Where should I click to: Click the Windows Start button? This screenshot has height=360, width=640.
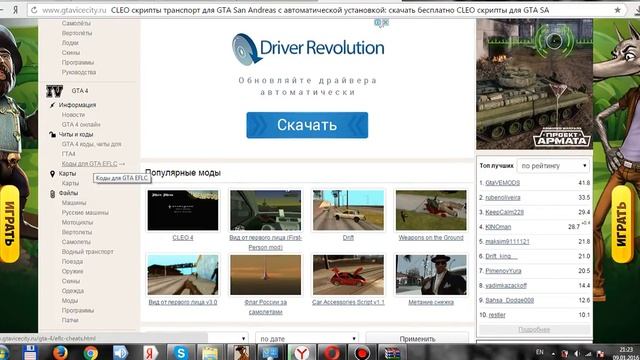point(4,353)
